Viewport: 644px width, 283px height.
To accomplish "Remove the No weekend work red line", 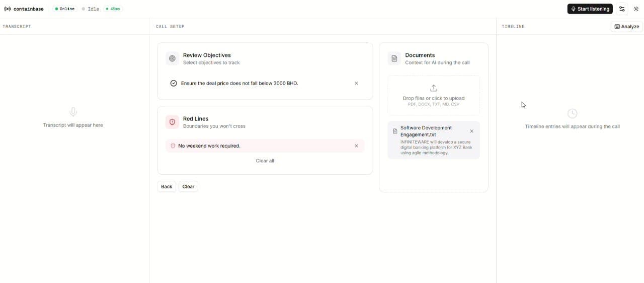I will click(356, 146).
